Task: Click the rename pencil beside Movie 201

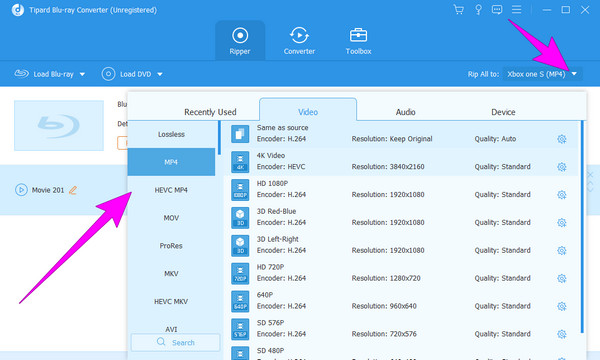Action: 73,190
